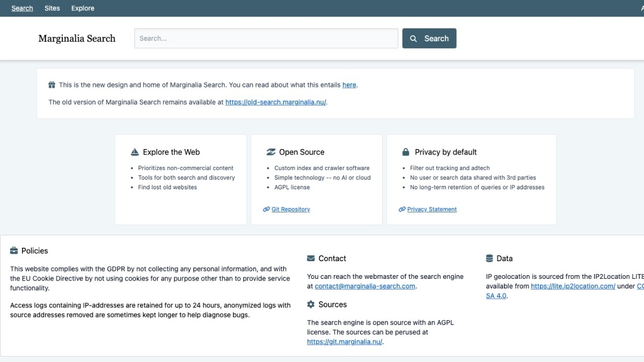Click the envelope icon next to Contact
Screen dimensions: 644x362
311,258
